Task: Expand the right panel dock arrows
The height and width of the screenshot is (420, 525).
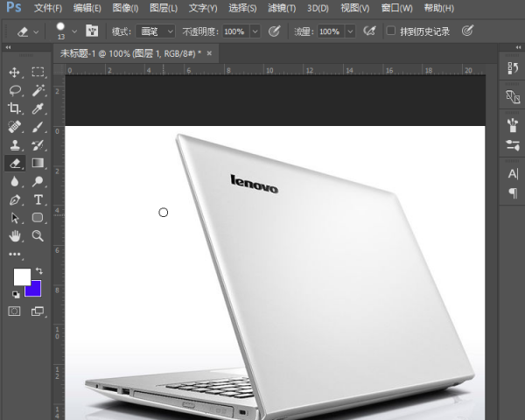Action: [518, 47]
